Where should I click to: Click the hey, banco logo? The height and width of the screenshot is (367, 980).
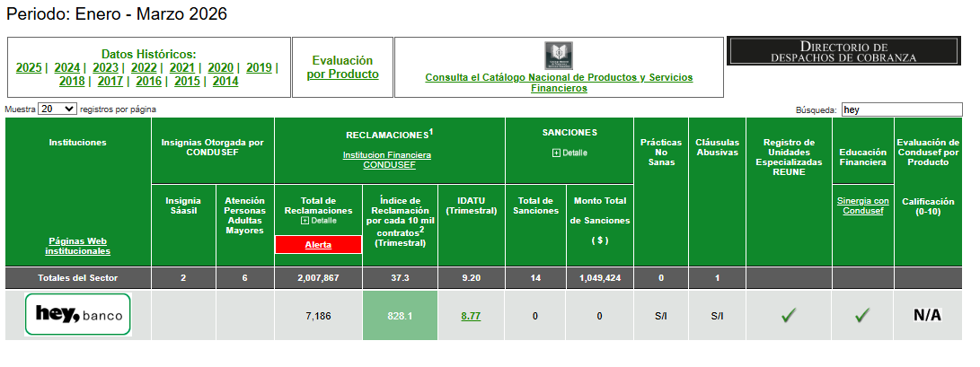[78, 315]
